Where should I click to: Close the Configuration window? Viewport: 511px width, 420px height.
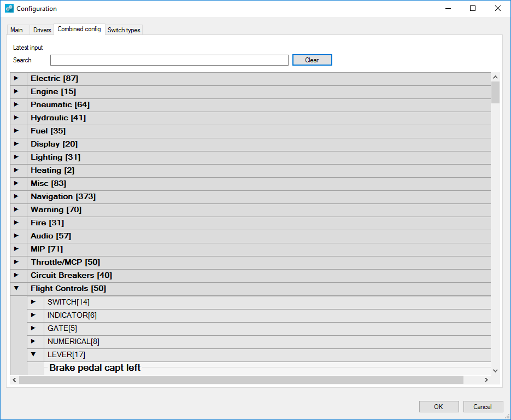[498, 9]
